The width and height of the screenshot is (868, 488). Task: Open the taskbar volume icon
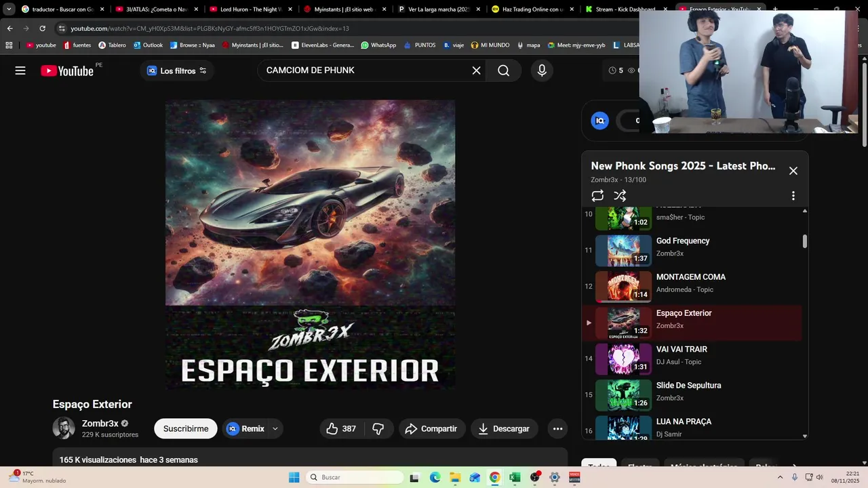point(819,477)
